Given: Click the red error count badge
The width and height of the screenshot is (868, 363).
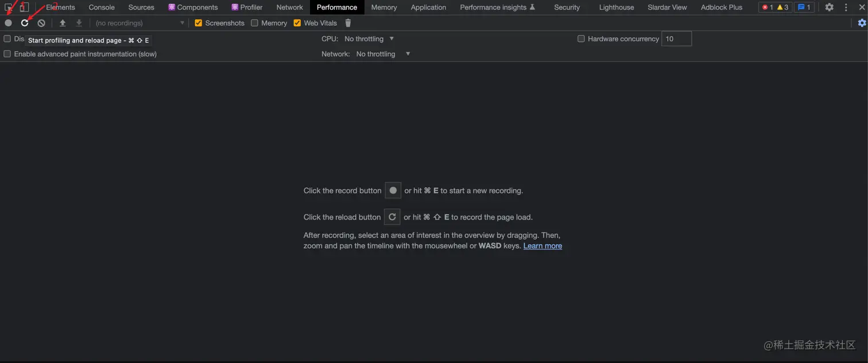Looking at the screenshot, I should (768, 7).
